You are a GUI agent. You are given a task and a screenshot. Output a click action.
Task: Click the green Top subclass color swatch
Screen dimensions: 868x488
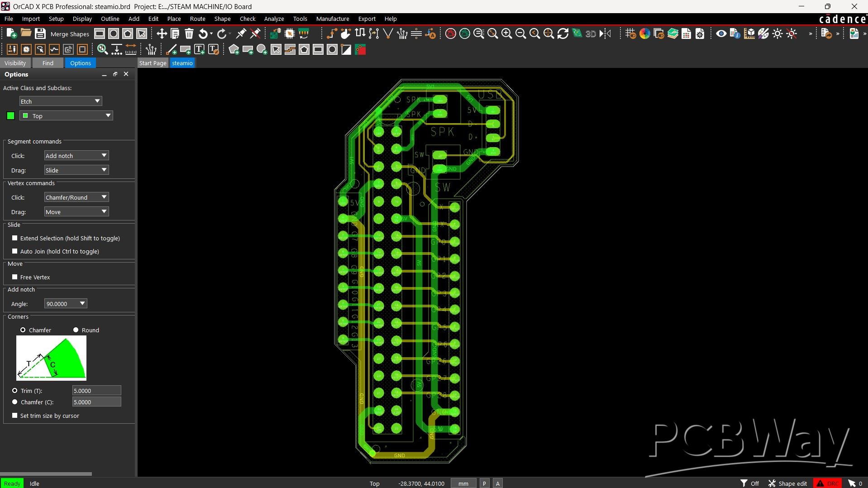11,116
